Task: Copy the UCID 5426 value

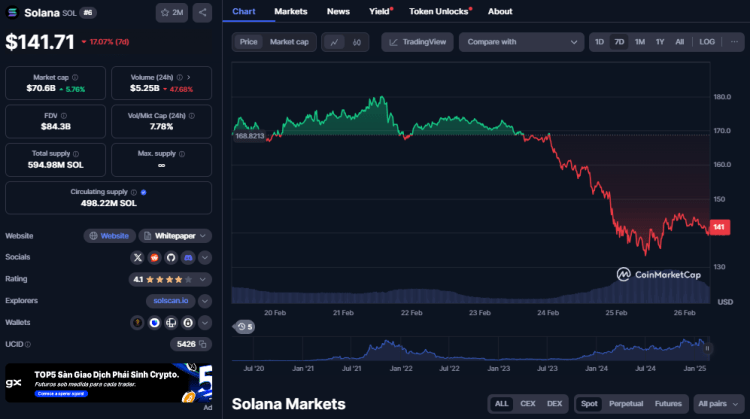Action: pyautogui.click(x=202, y=344)
